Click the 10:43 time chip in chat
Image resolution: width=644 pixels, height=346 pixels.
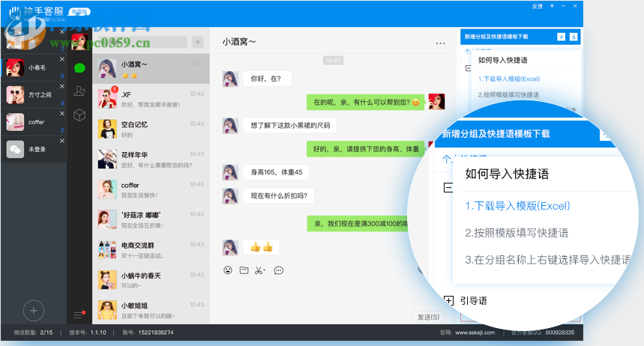point(333,61)
